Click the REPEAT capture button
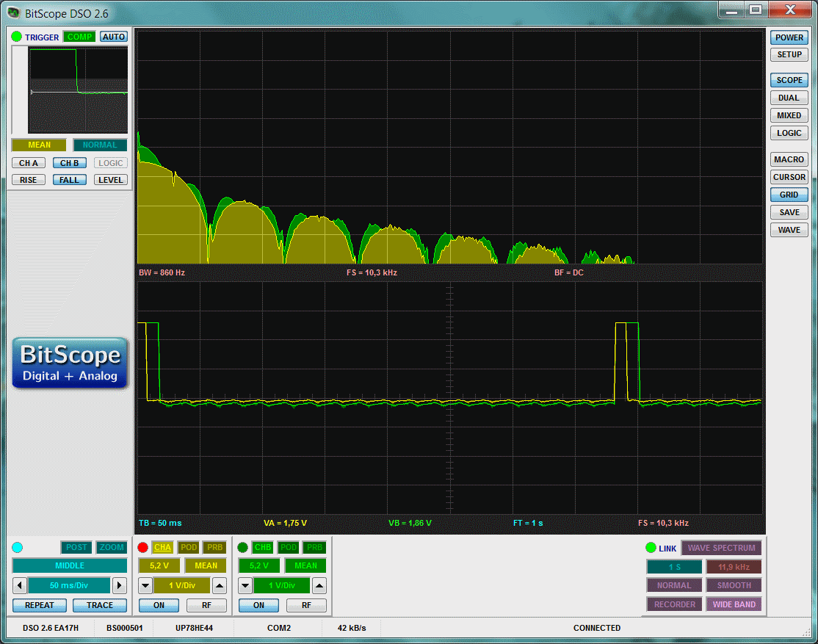Screen dimensions: 818x644 coord(40,605)
